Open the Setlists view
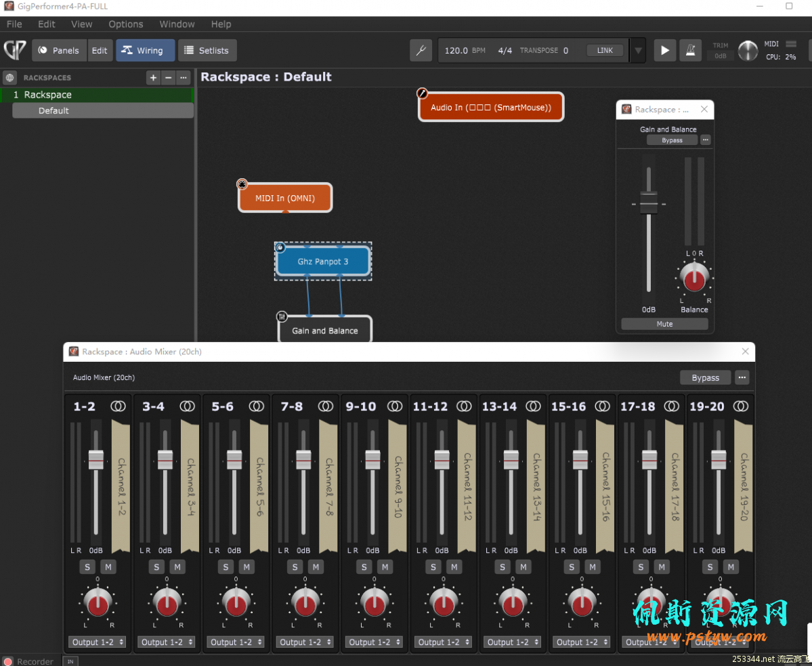Image resolution: width=812 pixels, height=666 pixels. coord(207,50)
